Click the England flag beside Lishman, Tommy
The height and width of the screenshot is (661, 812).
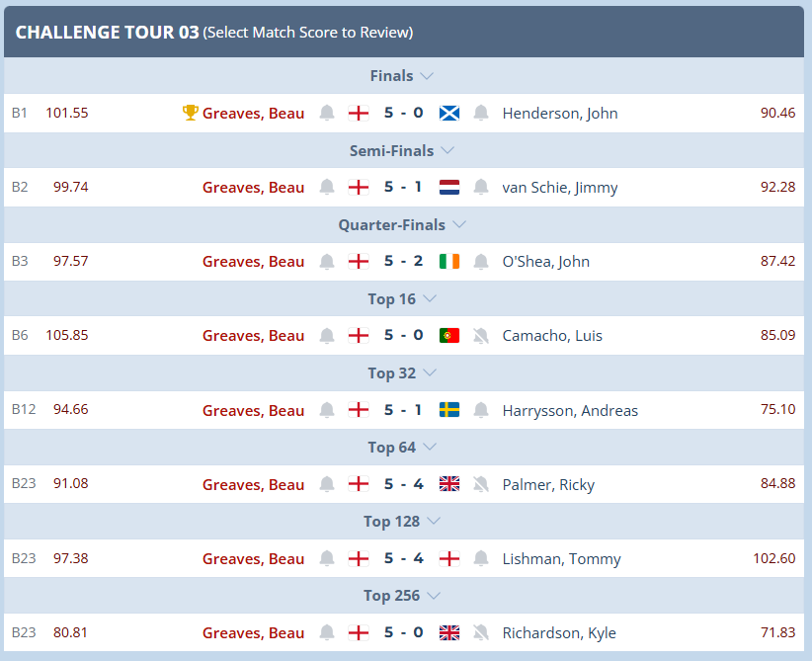point(449,558)
